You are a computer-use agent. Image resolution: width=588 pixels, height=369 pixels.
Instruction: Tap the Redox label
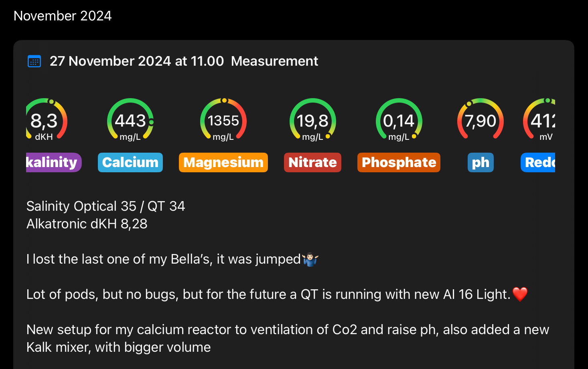coord(539,163)
